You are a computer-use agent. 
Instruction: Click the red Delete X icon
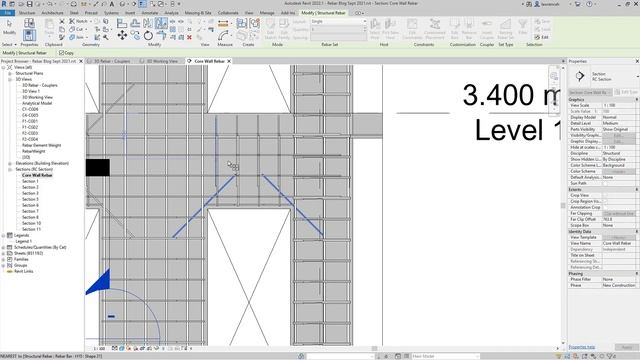189,37
